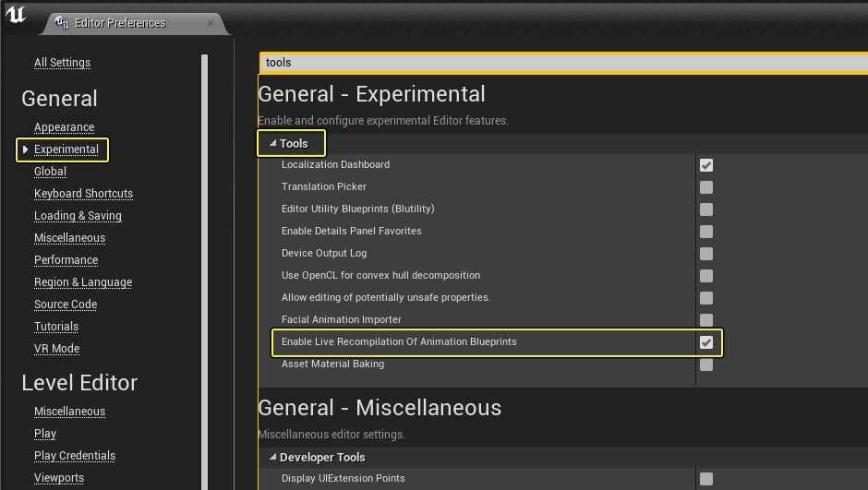Enable the Translation Picker checkbox
The width and height of the screenshot is (868, 490).
pyautogui.click(x=706, y=187)
